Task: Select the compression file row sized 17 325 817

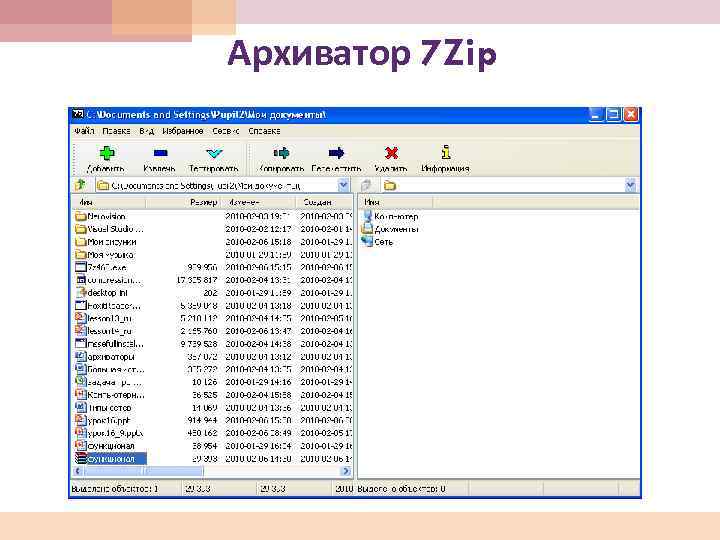Action: click(213, 280)
